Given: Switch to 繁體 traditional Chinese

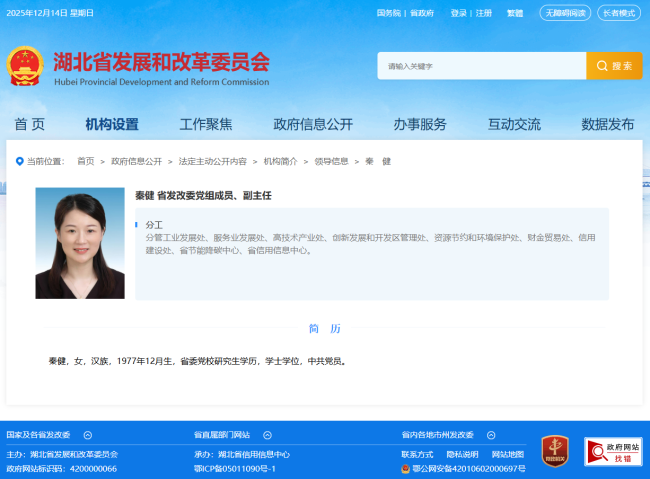Looking at the screenshot, I should [515, 13].
